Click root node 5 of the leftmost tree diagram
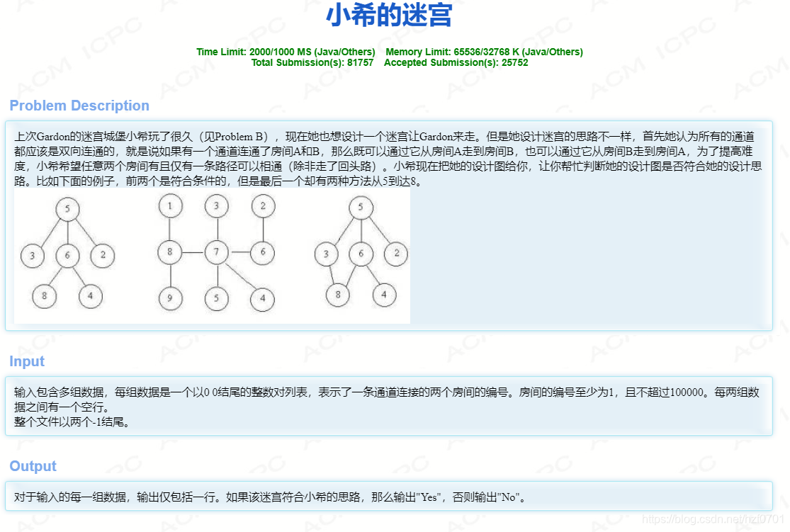This screenshot has height=532, width=790. pos(67,208)
